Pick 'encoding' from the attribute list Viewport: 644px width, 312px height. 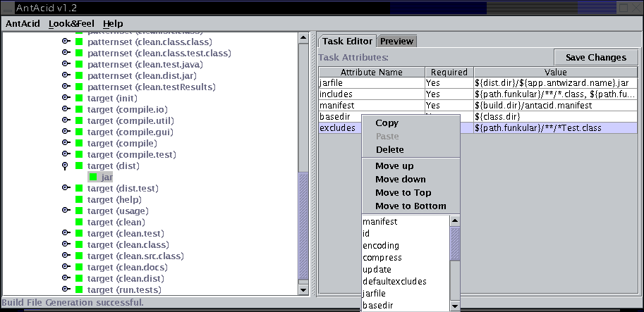coord(381,246)
